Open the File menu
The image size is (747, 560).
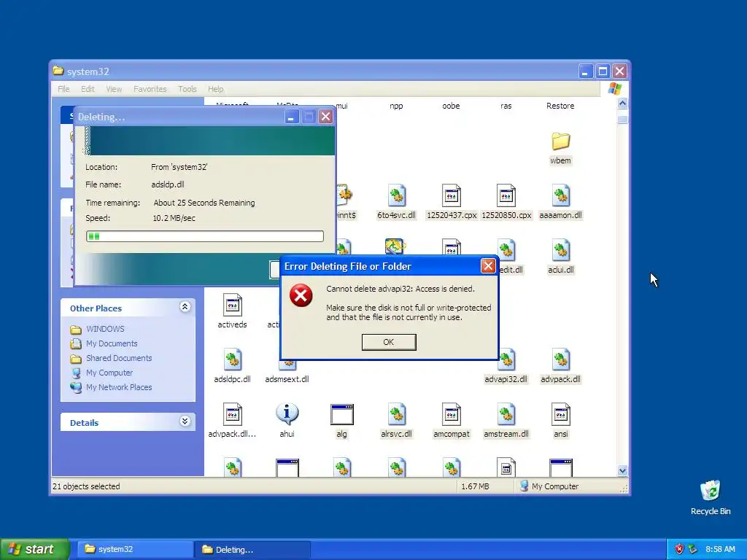[63, 89]
